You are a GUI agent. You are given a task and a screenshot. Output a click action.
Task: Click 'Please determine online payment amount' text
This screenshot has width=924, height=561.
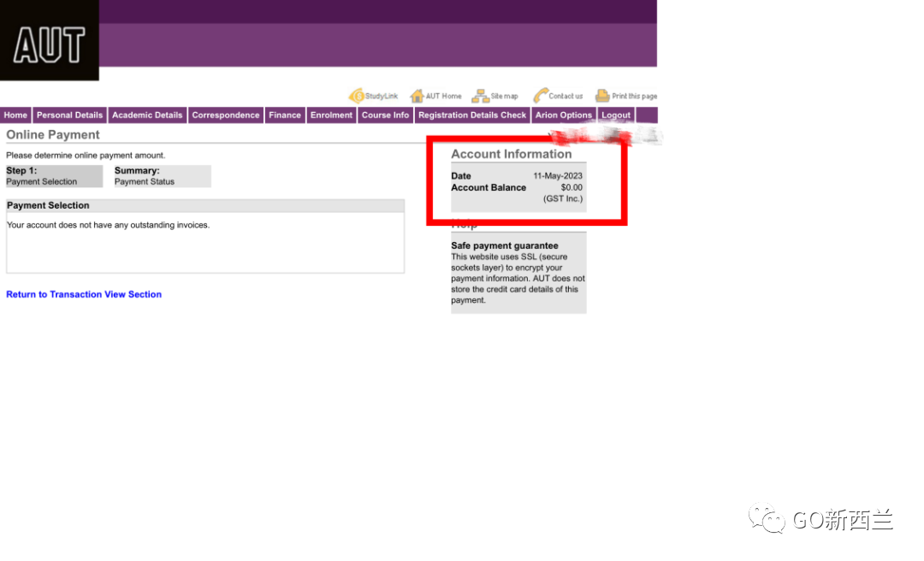(x=86, y=155)
